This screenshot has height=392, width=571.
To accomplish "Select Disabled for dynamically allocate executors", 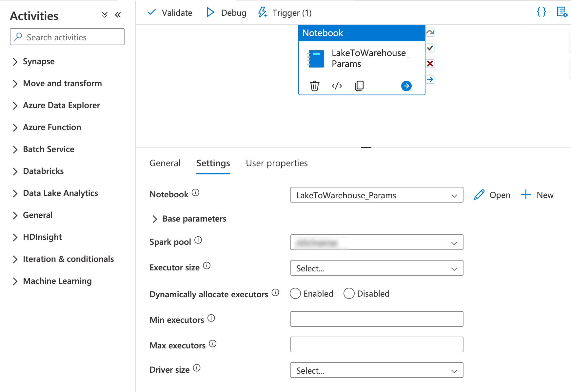I will 349,294.
